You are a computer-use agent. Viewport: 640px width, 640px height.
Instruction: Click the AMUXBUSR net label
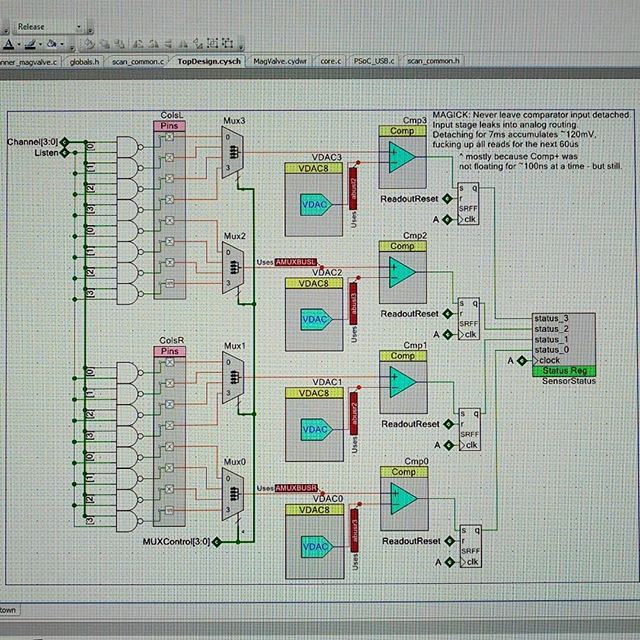[x=298, y=488]
